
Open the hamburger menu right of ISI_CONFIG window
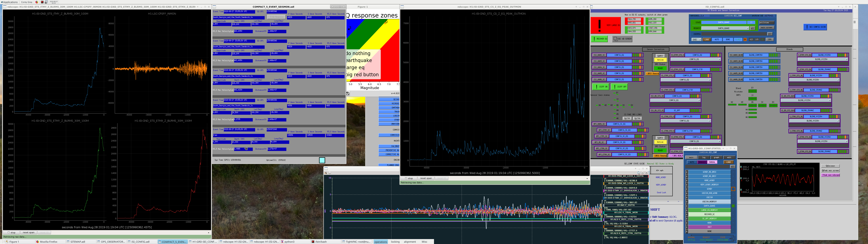tap(854, 22)
